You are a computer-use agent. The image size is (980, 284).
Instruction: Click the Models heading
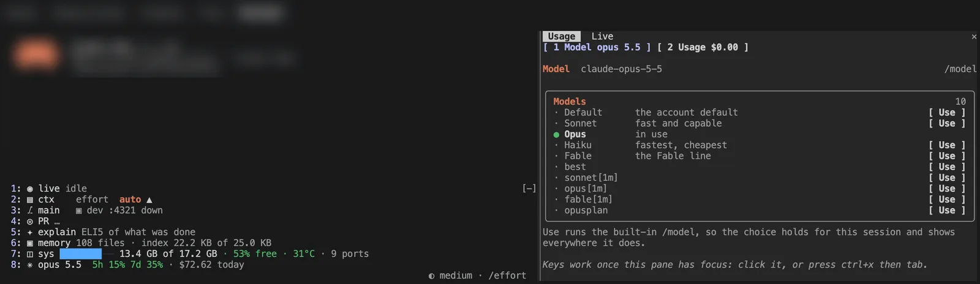point(570,101)
